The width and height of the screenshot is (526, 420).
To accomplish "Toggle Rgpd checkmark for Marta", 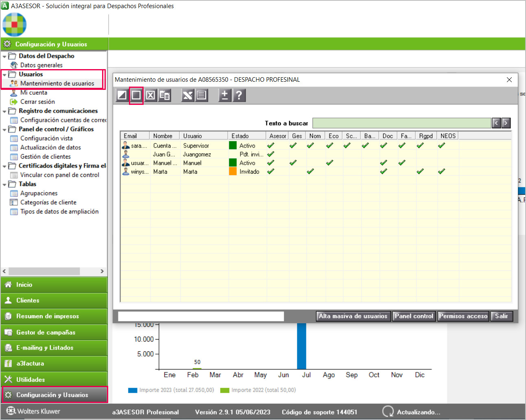I will [x=420, y=172].
